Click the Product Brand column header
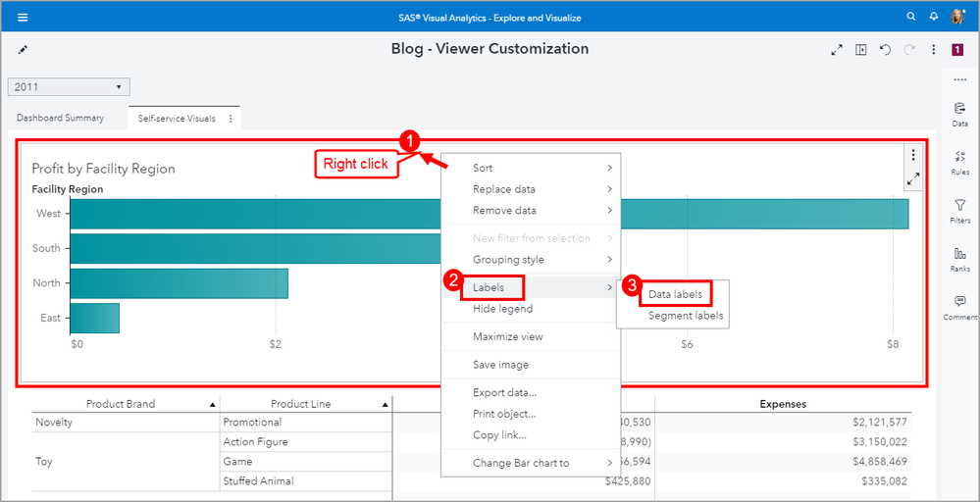 tap(121, 404)
